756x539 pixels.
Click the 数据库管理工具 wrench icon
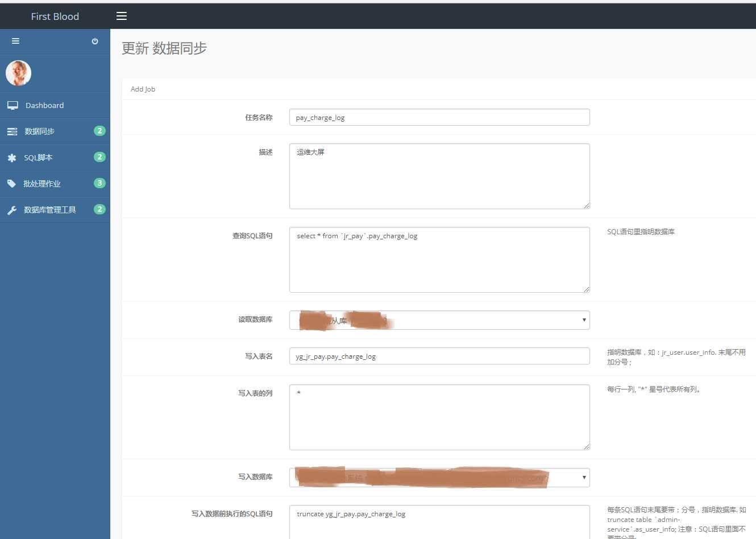(x=12, y=210)
